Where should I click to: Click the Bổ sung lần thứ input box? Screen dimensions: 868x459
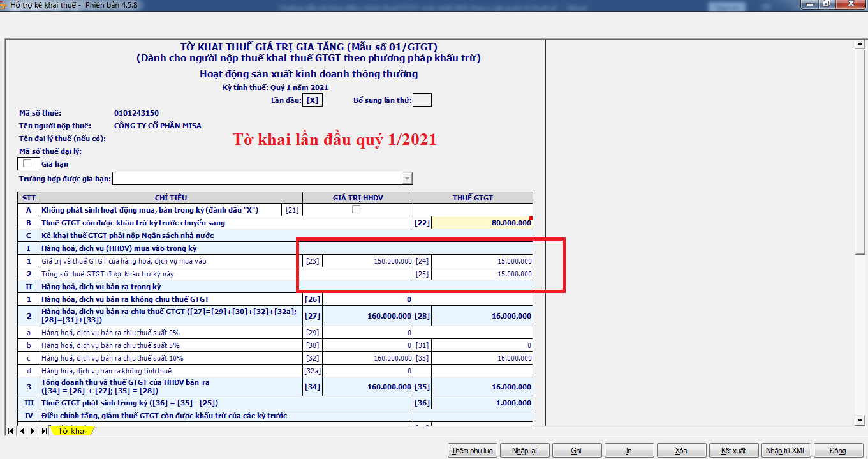point(422,100)
